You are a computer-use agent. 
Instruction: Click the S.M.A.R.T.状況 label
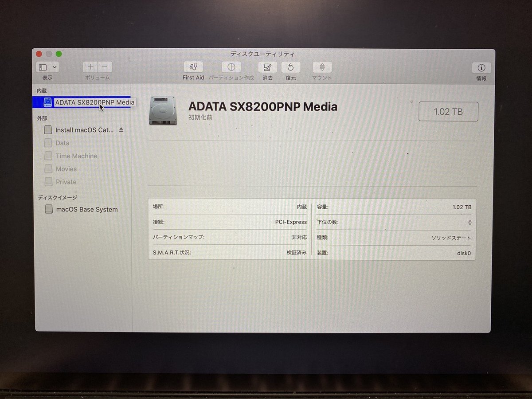(172, 253)
